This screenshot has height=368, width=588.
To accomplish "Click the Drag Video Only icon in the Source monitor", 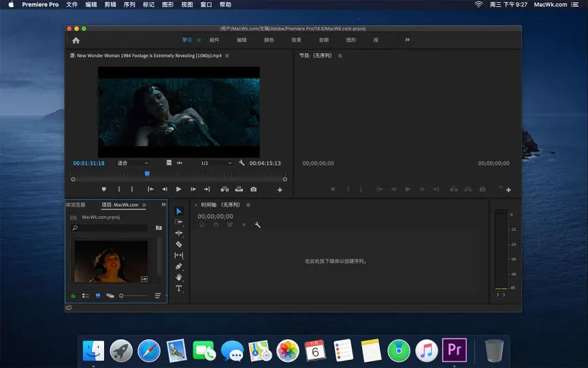I will 169,163.
